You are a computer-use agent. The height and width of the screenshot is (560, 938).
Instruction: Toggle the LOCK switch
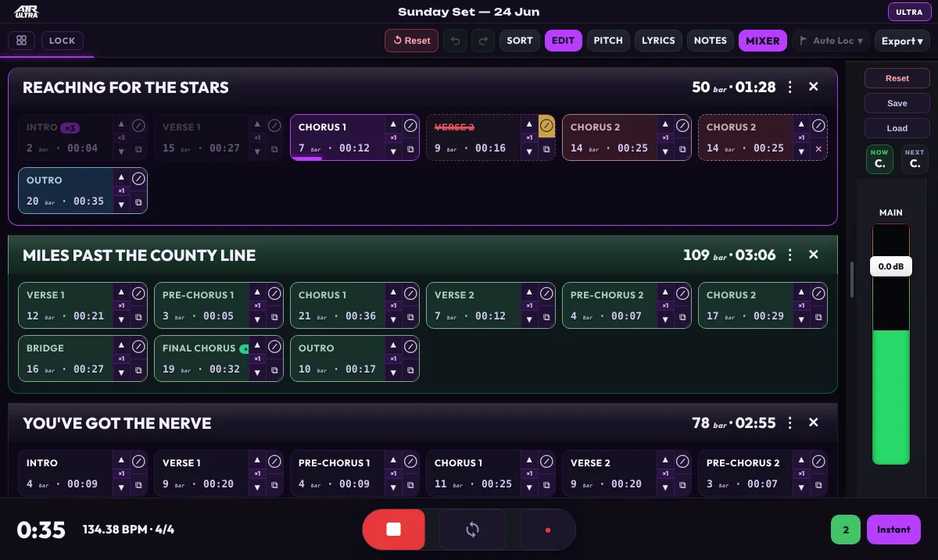tap(63, 41)
